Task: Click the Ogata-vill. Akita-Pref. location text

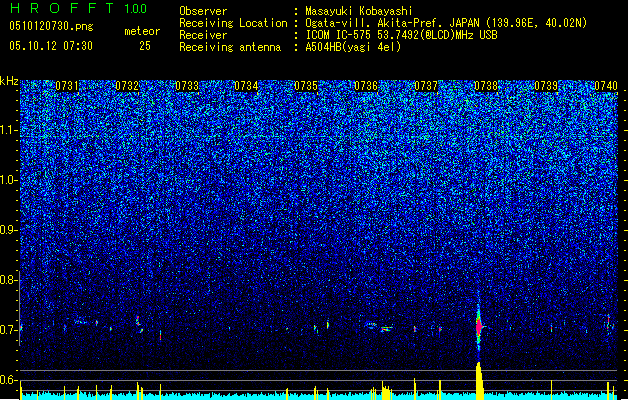Action: click(446, 23)
